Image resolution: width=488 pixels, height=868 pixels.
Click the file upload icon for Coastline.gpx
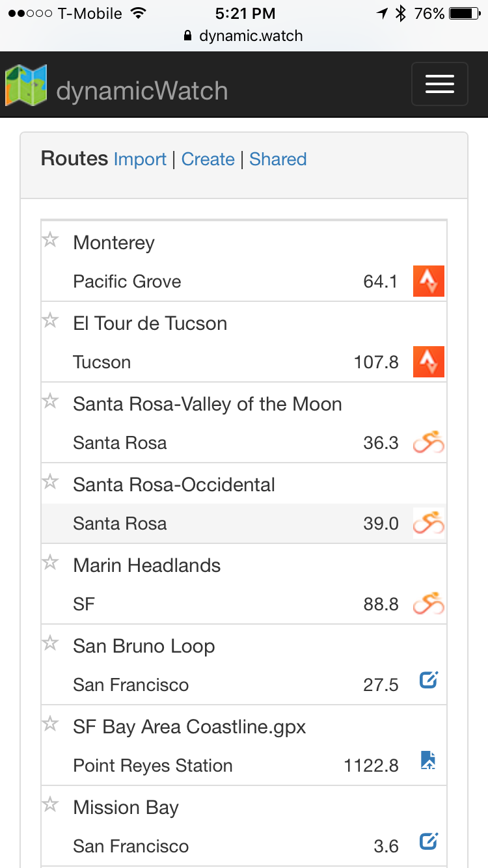pyautogui.click(x=428, y=761)
